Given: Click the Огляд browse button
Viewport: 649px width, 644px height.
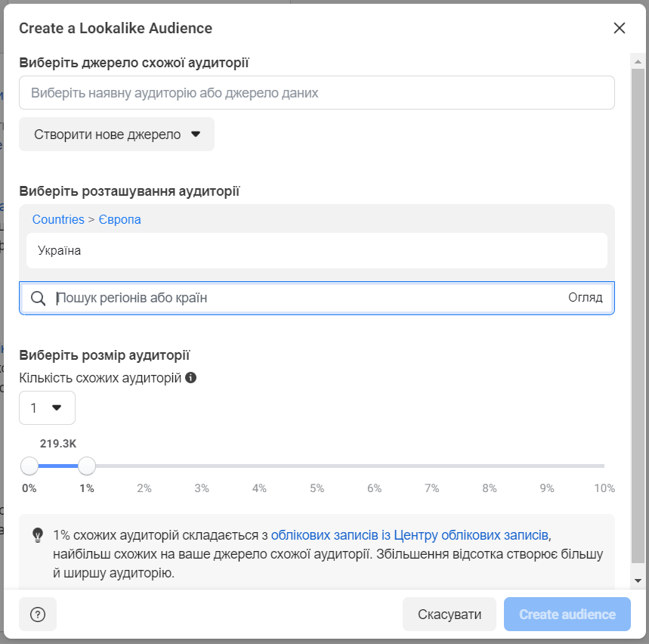Looking at the screenshot, I should click(586, 298).
